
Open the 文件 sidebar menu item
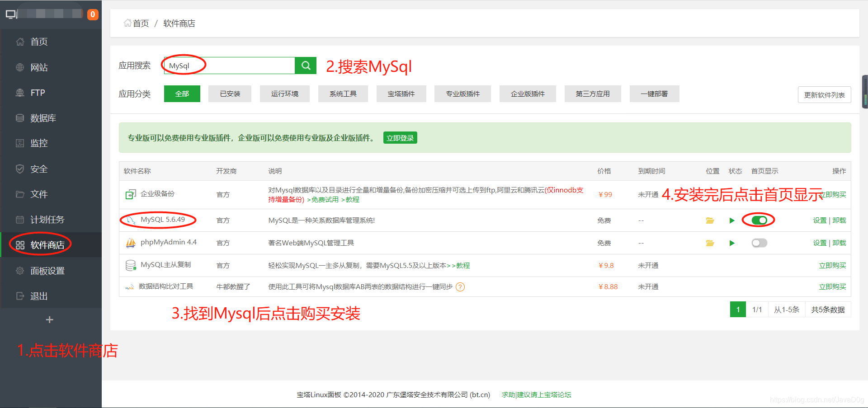point(51,194)
